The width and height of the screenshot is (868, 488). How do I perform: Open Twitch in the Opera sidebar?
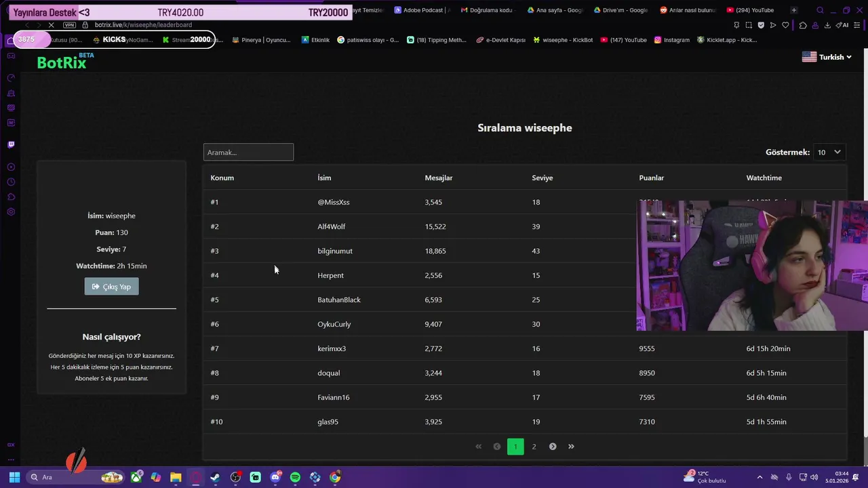11,144
